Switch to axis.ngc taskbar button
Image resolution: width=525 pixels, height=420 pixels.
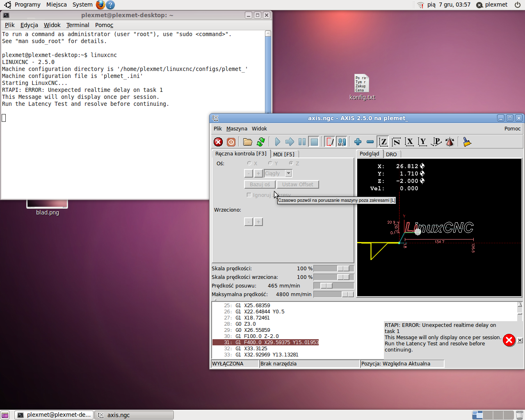134,415
